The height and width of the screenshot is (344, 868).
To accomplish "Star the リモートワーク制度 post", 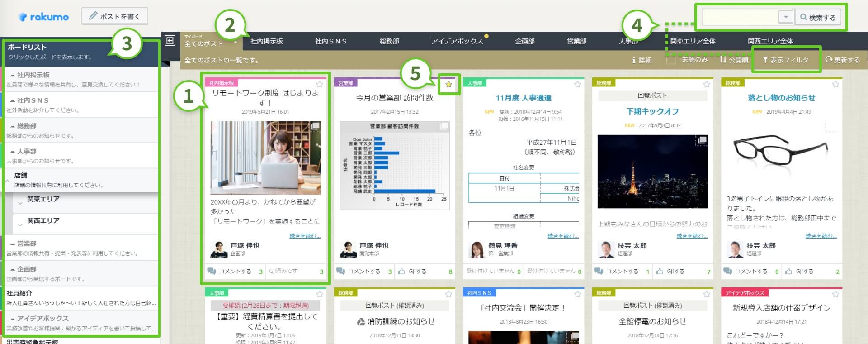I will [320, 84].
